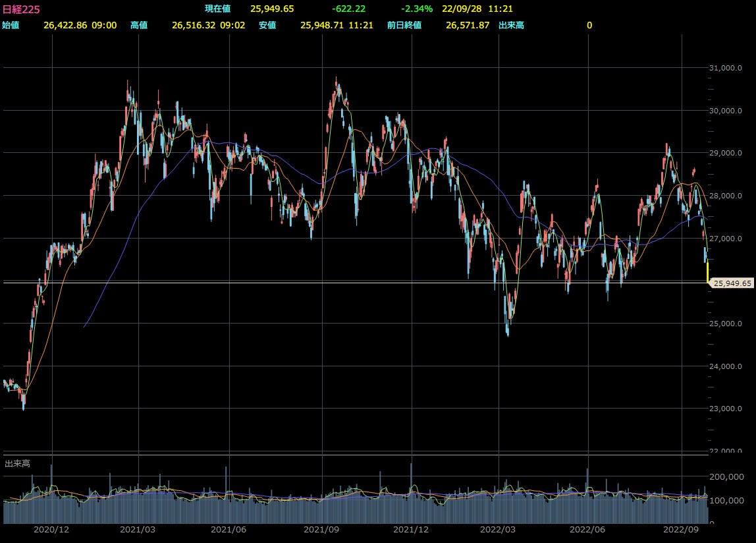Click the 日経225 chart title
The image size is (756, 543).
click(21, 9)
